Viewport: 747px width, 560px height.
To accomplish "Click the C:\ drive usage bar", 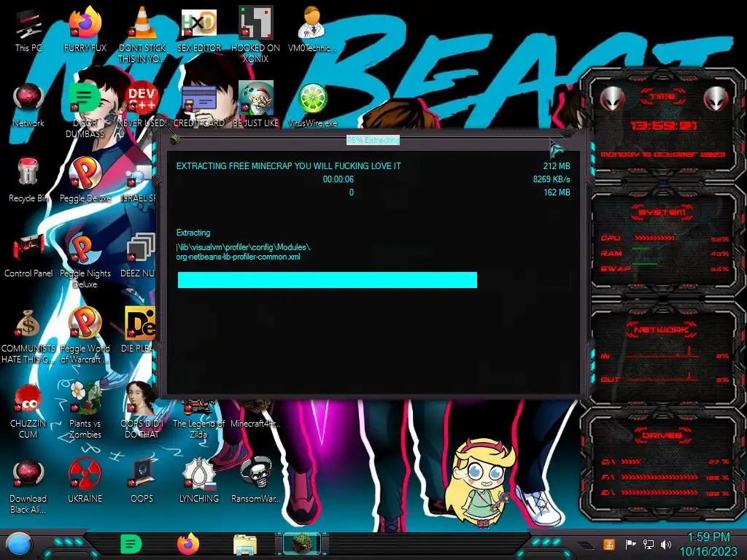I will click(x=631, y=462).
